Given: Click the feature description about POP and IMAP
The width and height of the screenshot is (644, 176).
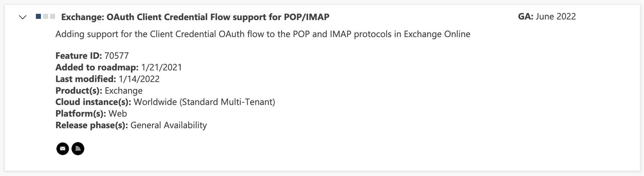Looking at the screenshot, I should (263, 34).
